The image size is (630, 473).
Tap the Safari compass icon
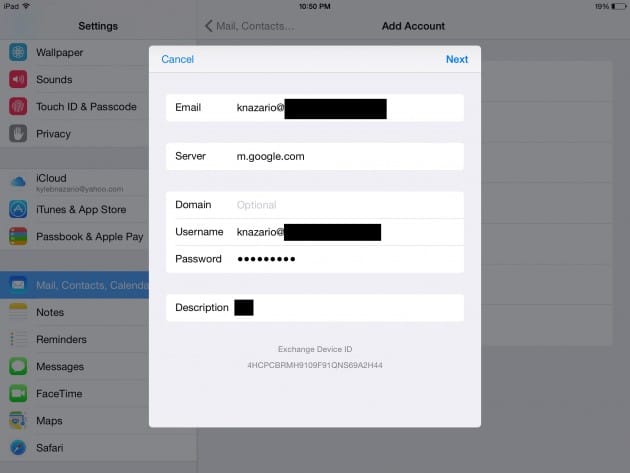[x=18, y=447]
